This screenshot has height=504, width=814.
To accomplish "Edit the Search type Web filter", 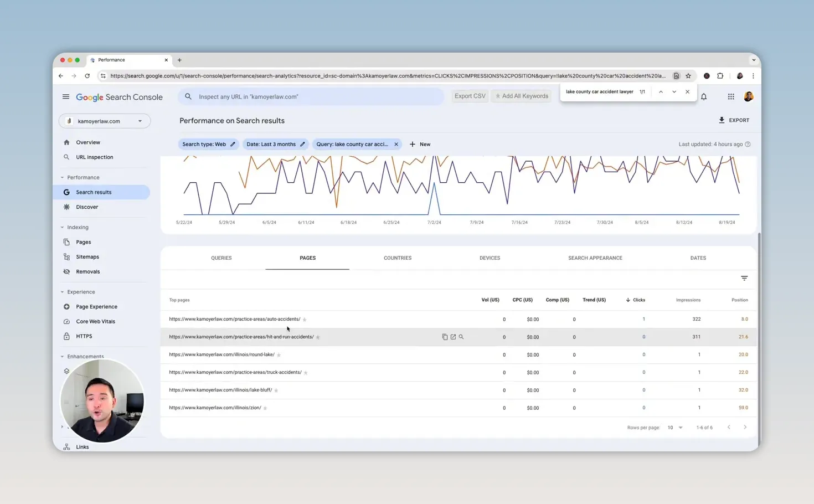I will 233,144.
